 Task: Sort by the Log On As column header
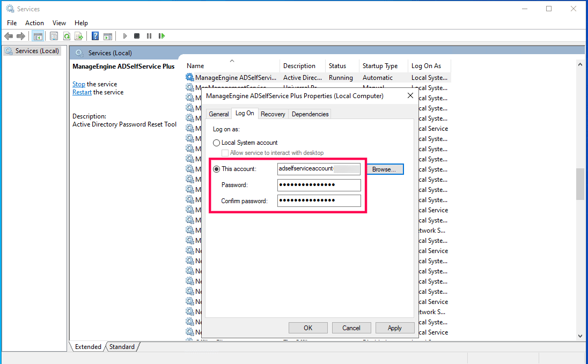(429, 65)
